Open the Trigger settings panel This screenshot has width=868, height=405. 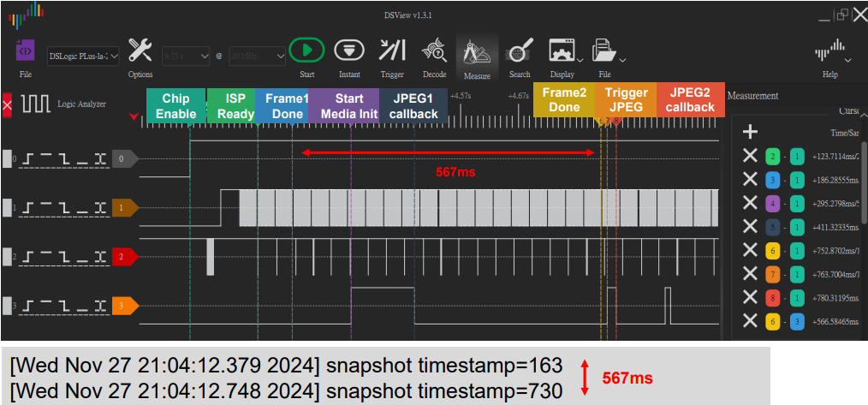click(x=392, y=51)
